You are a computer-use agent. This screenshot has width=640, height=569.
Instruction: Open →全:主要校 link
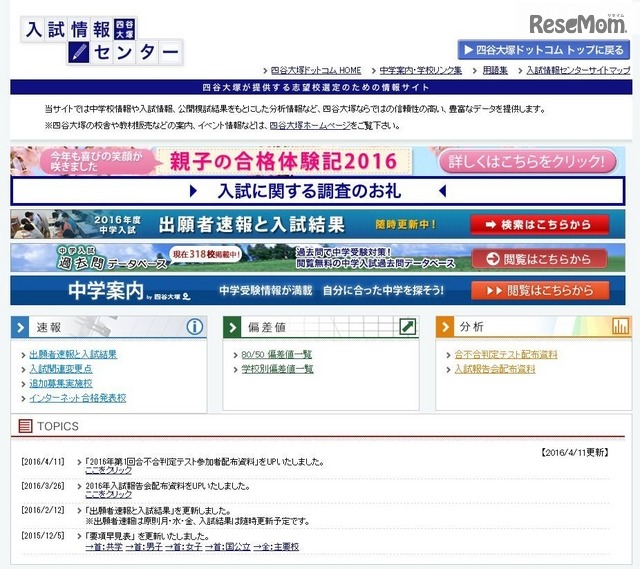276,547
